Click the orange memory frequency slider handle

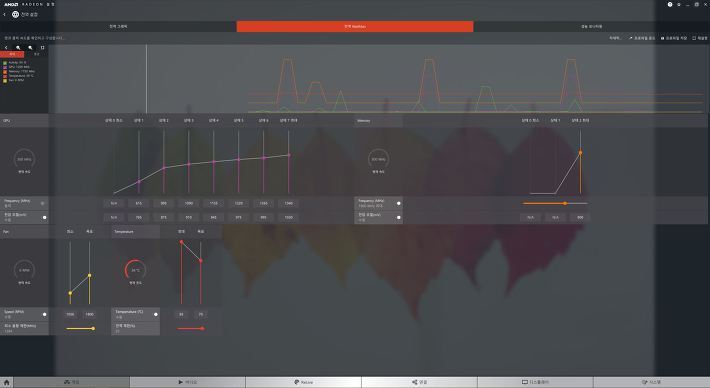tap(565, 203)
